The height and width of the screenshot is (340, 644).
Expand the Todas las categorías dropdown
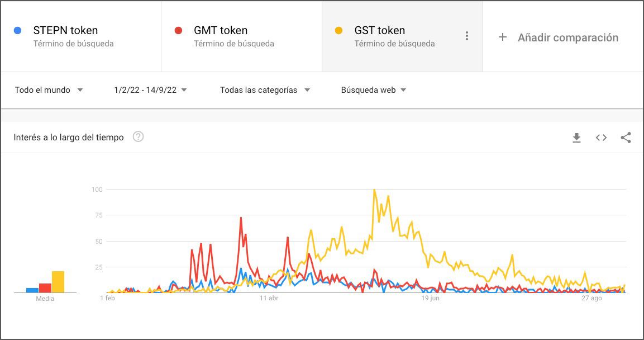coord(265,89)
